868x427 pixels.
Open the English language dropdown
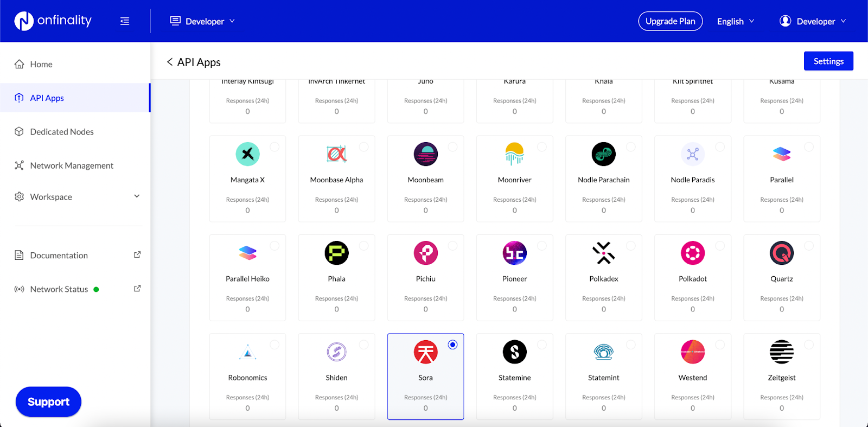736,21
